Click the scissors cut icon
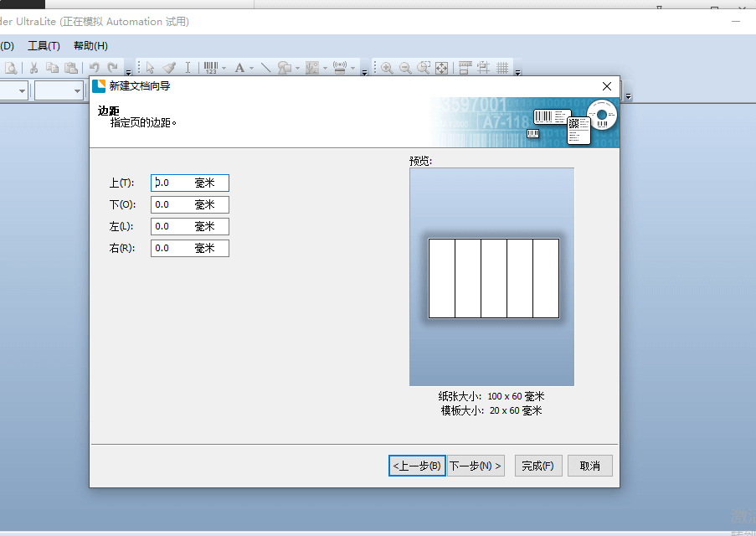Viewport: 756px width, 536px height. pos(33,68)
